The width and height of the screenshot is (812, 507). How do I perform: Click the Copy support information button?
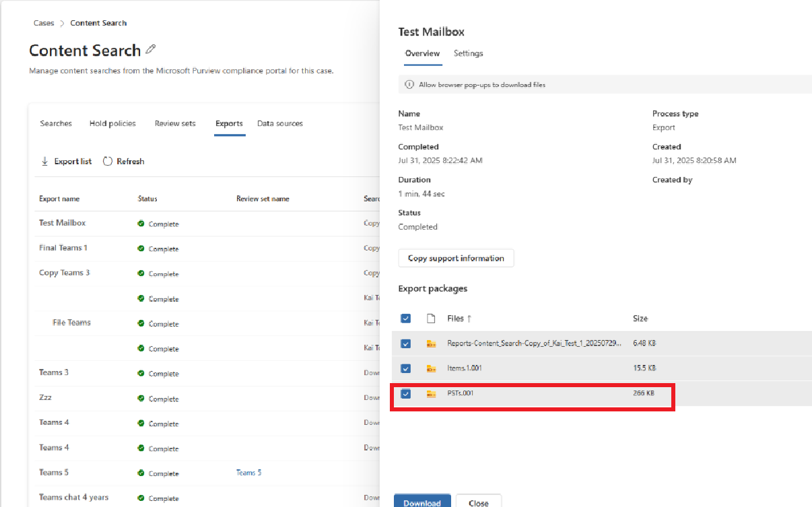456,258
